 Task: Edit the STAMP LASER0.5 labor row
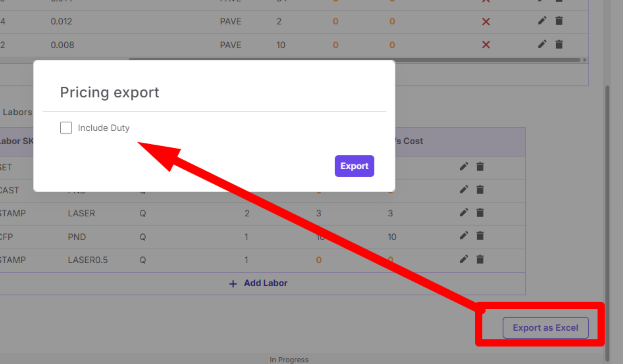[x=464, y=259]
